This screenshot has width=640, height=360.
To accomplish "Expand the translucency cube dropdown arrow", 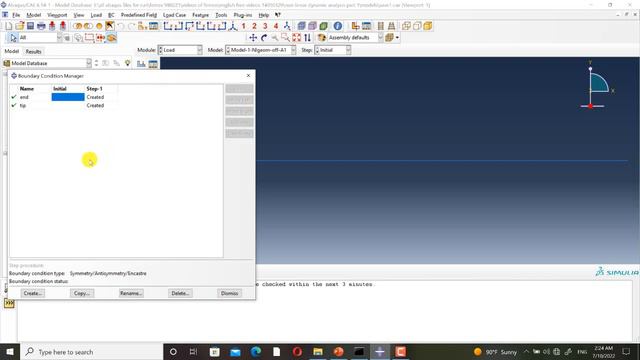I will coord(397,38).
